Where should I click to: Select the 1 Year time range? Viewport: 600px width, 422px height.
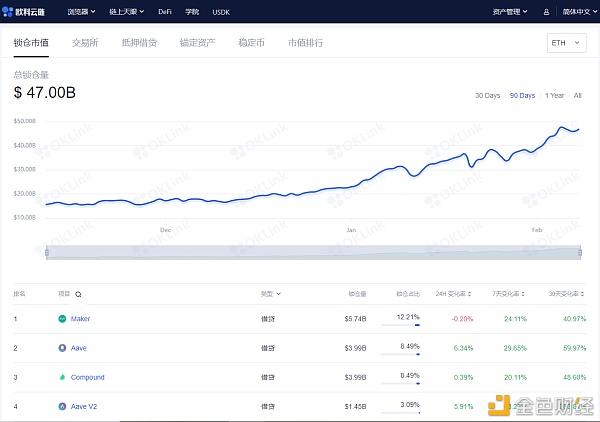[554, 95]
